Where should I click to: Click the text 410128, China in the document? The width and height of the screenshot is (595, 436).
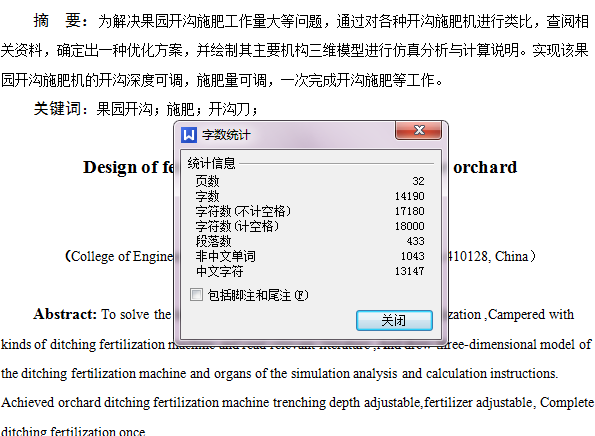(x=487, y=256)
